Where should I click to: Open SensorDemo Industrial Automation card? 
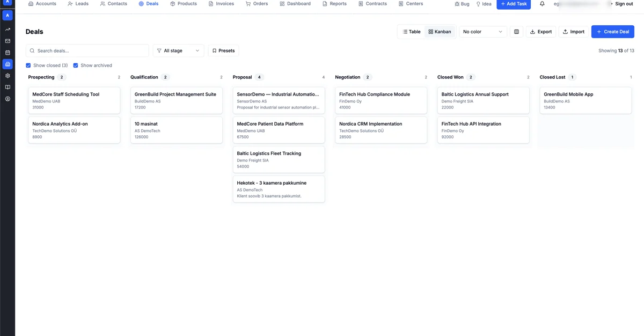click(279, 100)
